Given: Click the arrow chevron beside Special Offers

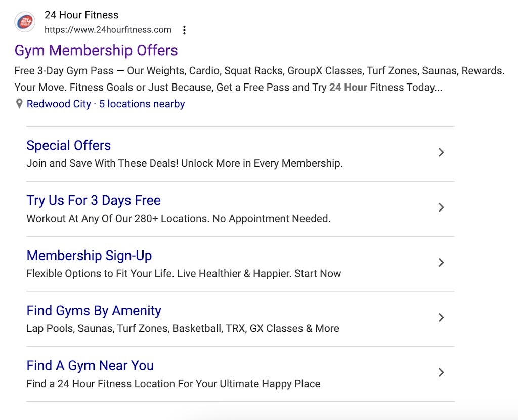Looking at the screenshot, I should click(x=441, y=152).
